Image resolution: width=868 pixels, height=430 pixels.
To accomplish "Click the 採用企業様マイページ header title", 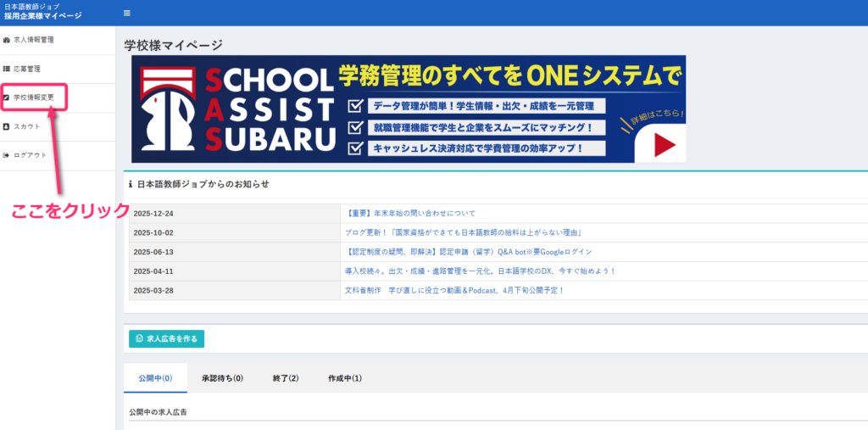I will coord(43,17).
